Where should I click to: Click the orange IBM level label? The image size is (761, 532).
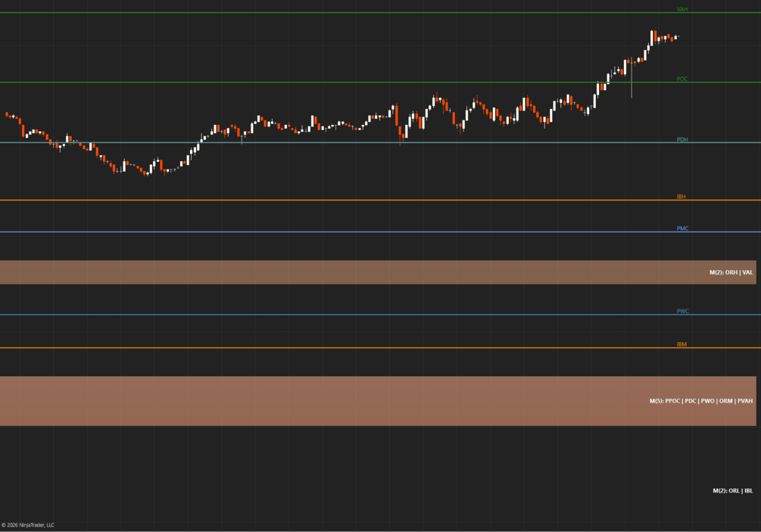681,344
